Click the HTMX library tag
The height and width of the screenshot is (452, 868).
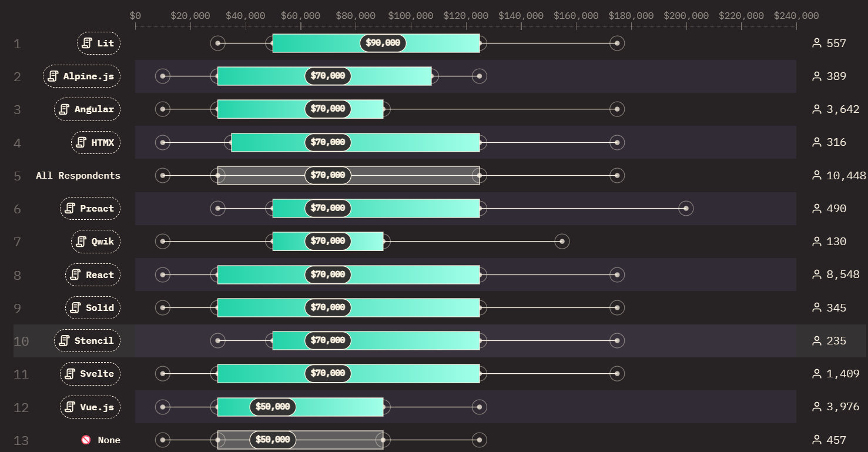96,142
